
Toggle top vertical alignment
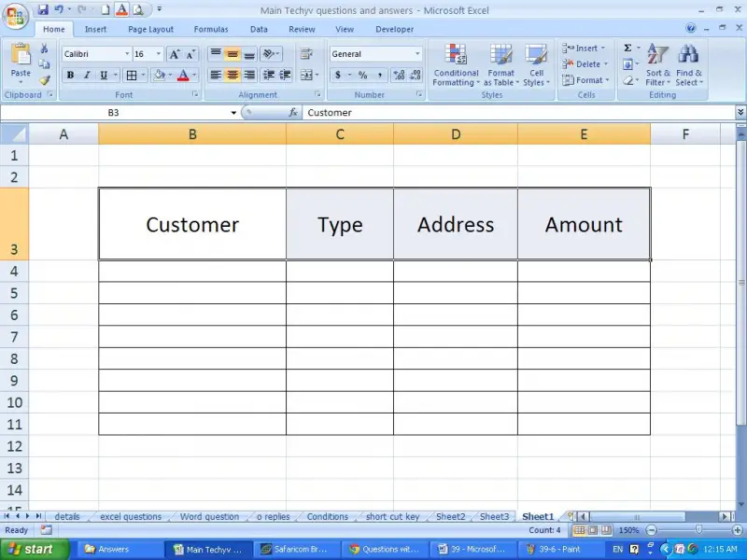click(216, 54)
